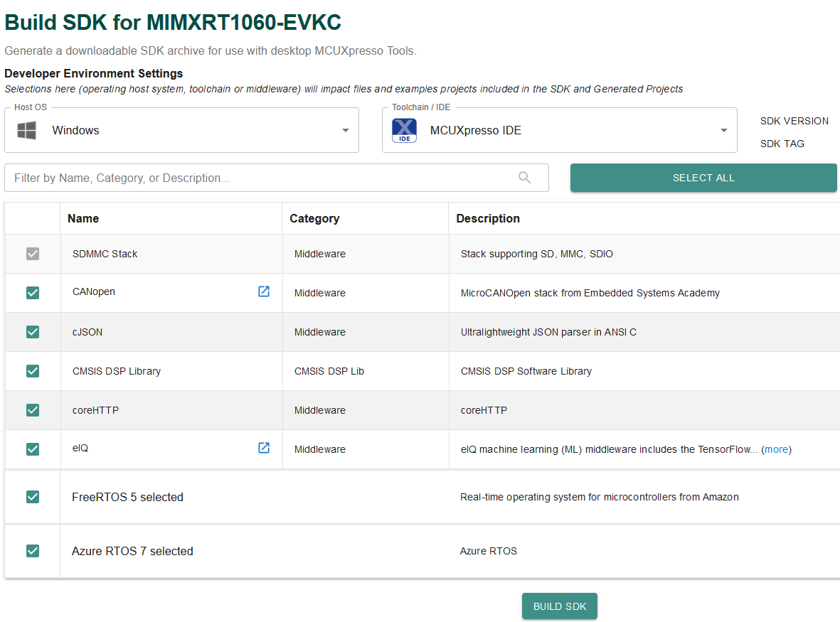Uncheck the cJSON middleware checkbox
Viewport: 840px width, 622px height.
[x=33, y=332]
